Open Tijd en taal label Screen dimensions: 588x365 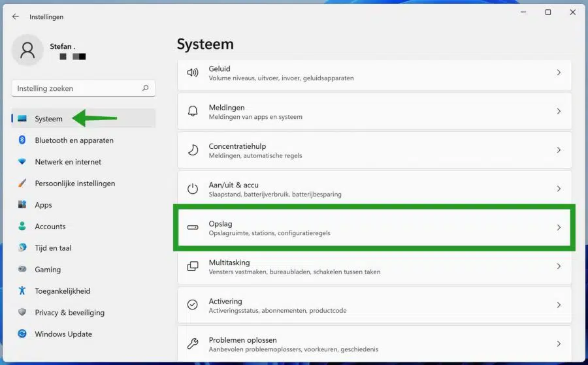pyautogui.click(x=53, y=247)
